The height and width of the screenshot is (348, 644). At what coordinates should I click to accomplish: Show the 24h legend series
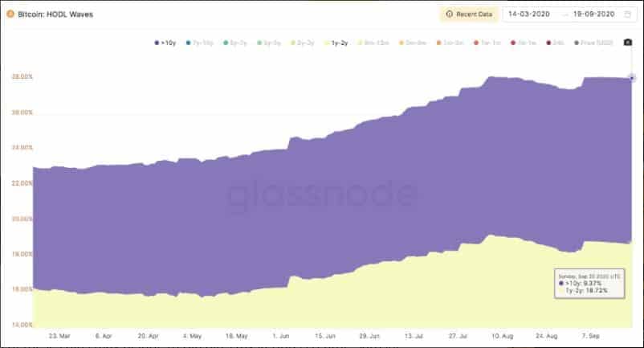pos(556,43)
